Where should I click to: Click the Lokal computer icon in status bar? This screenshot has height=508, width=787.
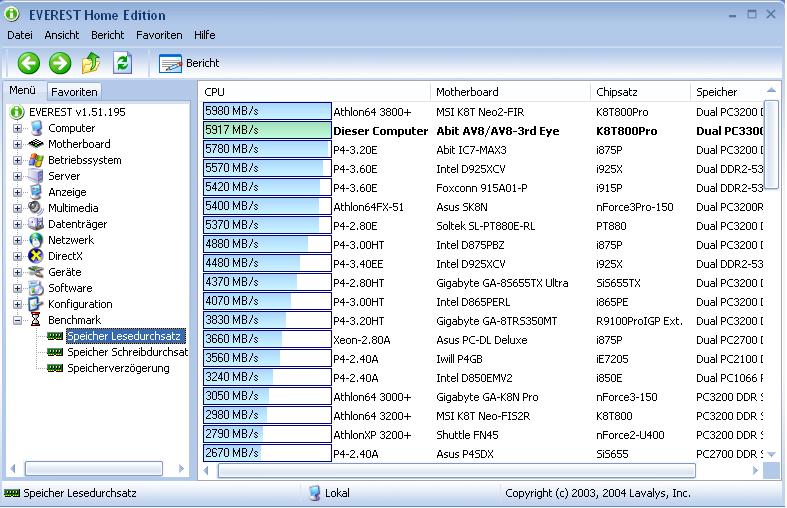coord(314,493)
